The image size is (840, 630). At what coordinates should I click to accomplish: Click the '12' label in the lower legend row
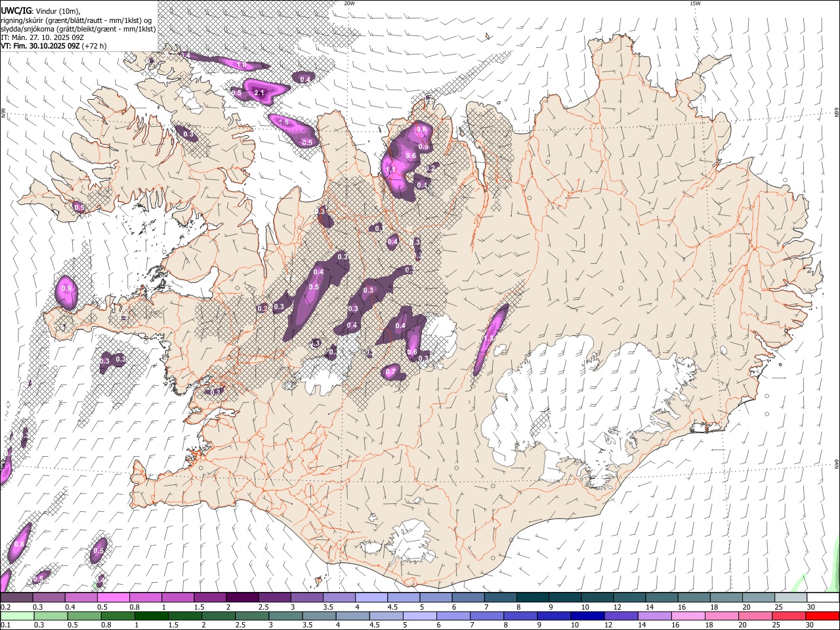click(608, 625)
